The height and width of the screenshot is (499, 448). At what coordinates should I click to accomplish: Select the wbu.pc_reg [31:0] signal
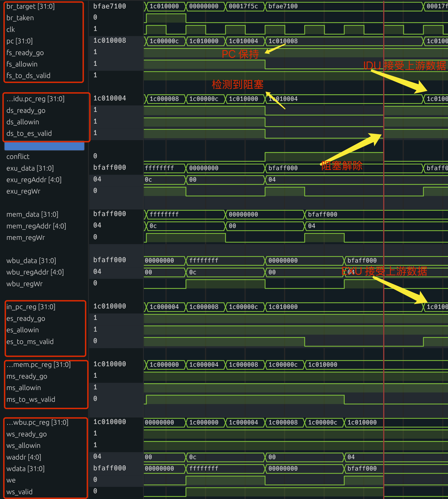37,422
